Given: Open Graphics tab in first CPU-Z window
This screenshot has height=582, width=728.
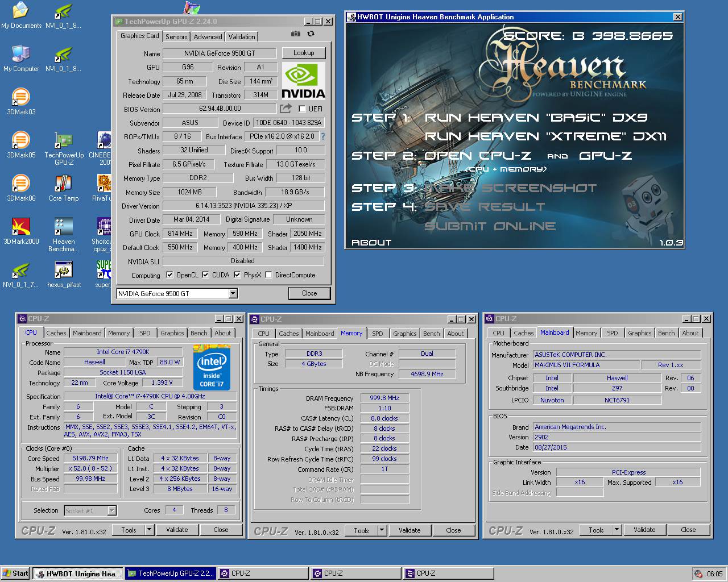Looking at the screenshot, I should (172, 334).
